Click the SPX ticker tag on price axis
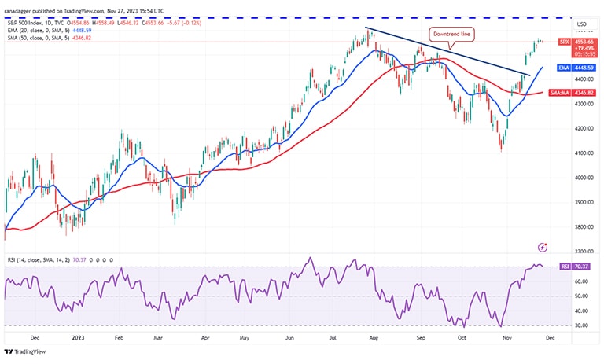This screenshot has width=604, height=364. pyautogui.click(x=565, y=42)
